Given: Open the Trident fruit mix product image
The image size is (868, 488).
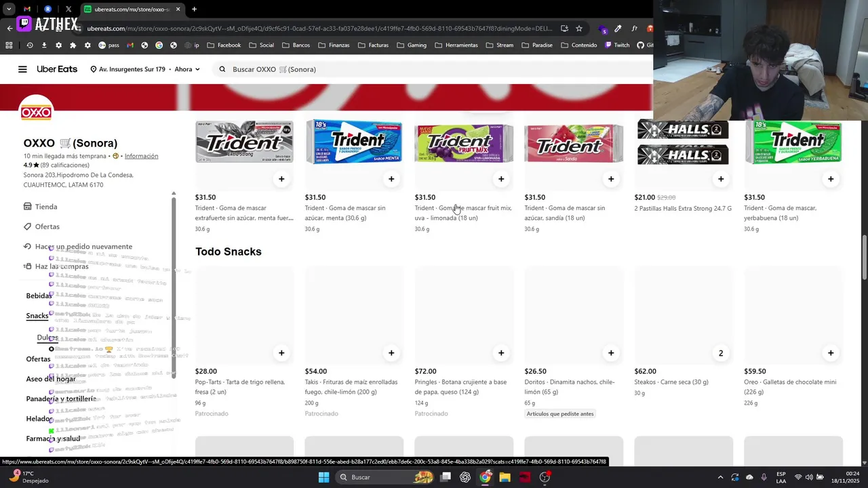Looking at the screenshot, I should (464, 144).
